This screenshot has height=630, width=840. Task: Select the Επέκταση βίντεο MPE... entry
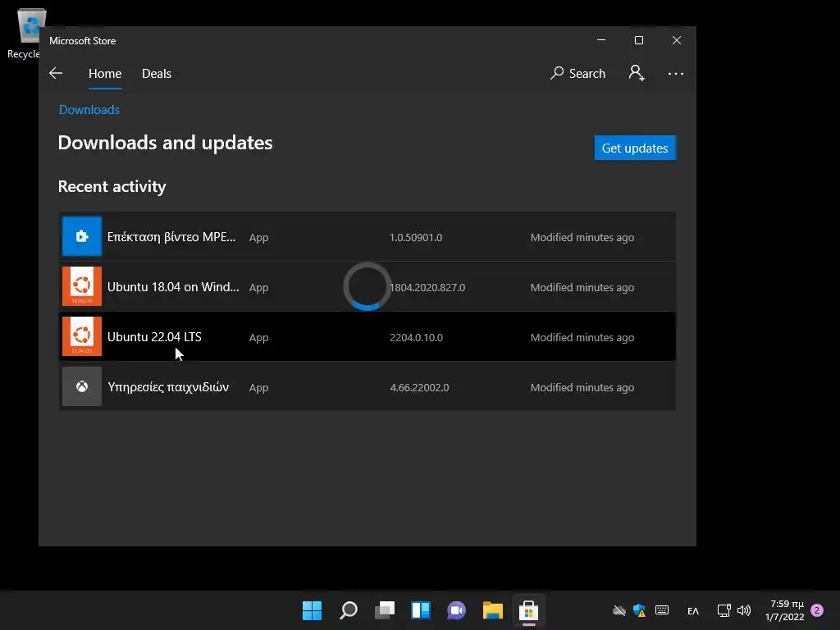367,237
